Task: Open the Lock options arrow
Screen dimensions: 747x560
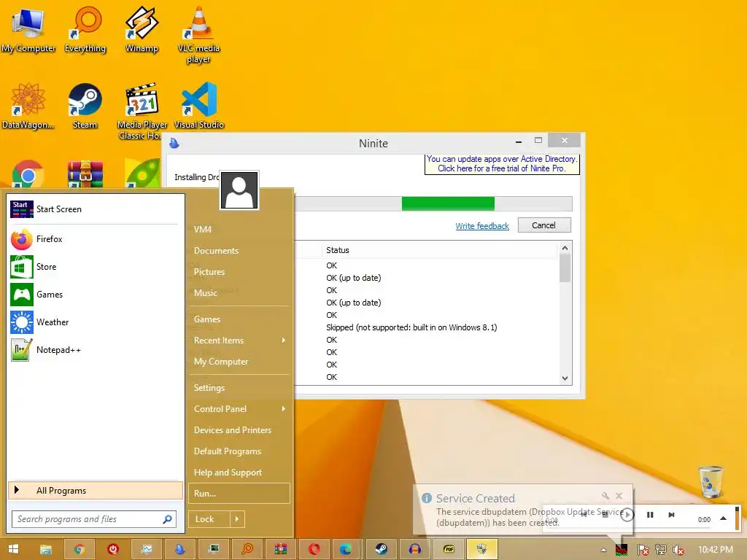Action: (x=237, y=519)
